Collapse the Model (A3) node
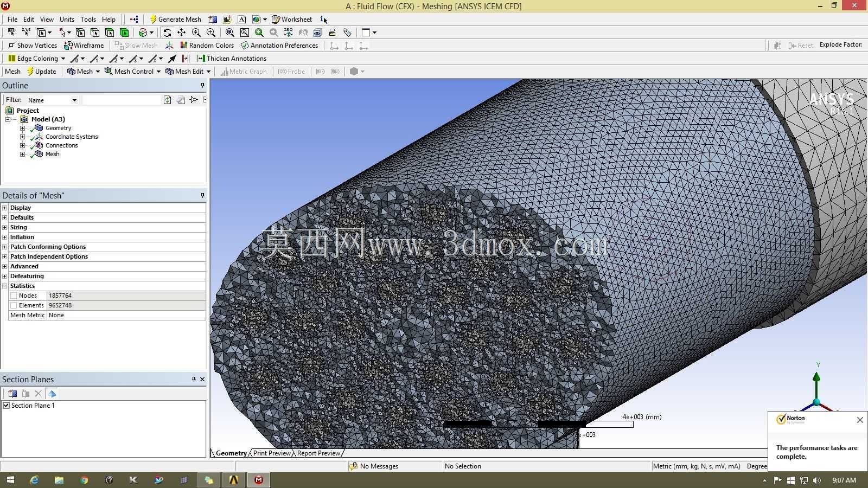 8,119
